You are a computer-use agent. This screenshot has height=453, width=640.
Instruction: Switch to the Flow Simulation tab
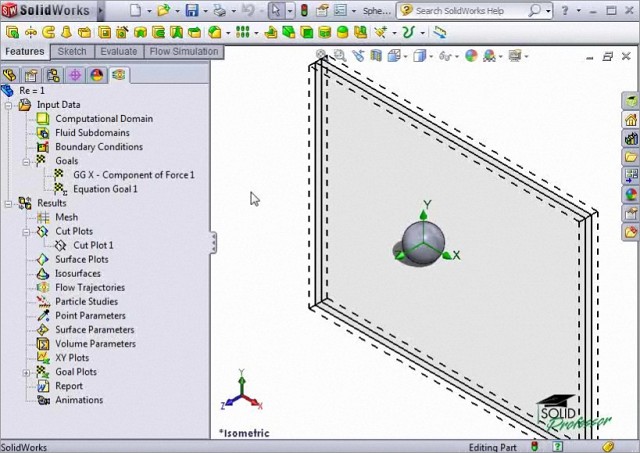184,52
